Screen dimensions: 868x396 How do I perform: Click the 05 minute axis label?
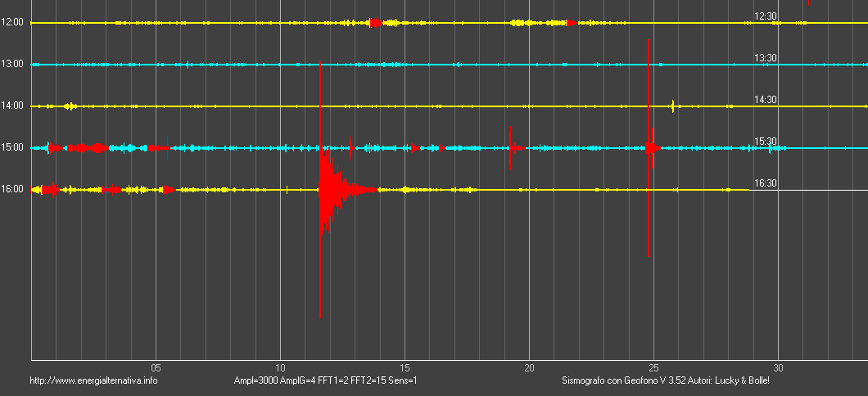pos(156,368)
